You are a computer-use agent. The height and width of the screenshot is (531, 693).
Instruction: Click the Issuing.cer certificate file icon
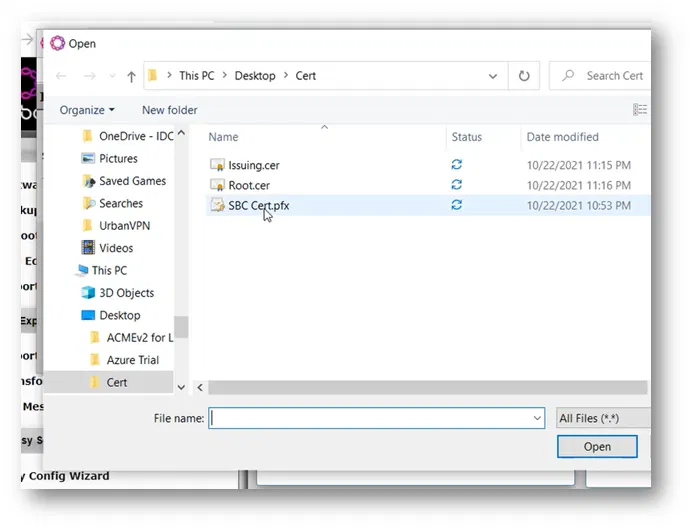(x=218, y=165)
